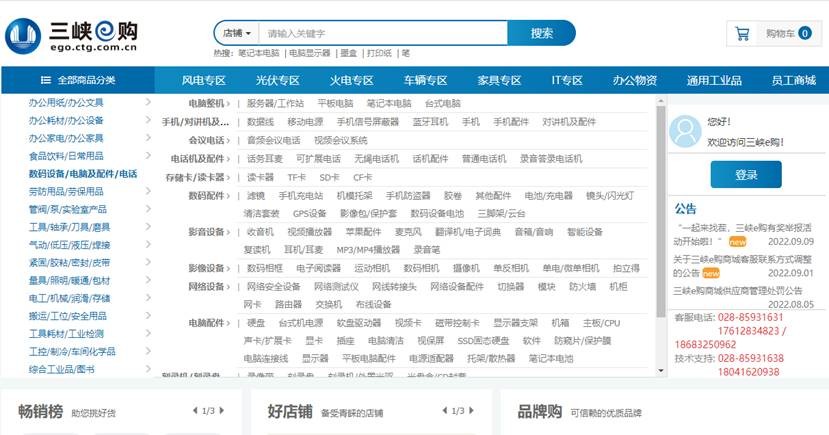Click the user avatar icon
829x435 pixels.
685,131
